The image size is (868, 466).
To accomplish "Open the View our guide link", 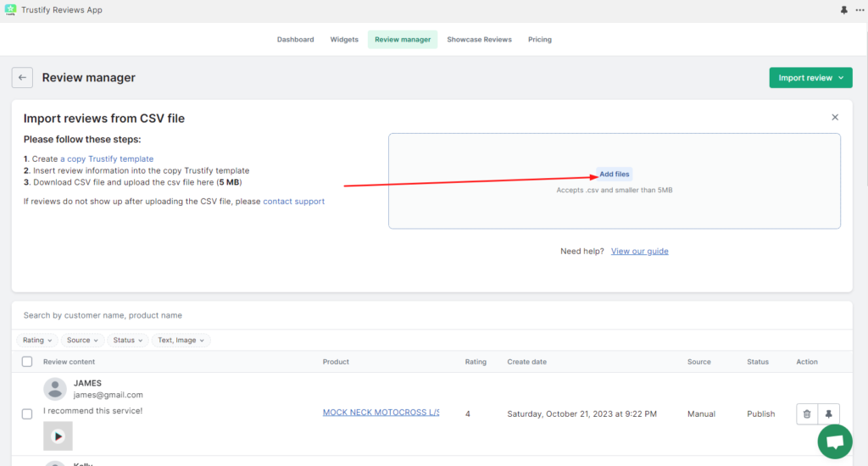I will pyautogui.click(x=639, y=252).
